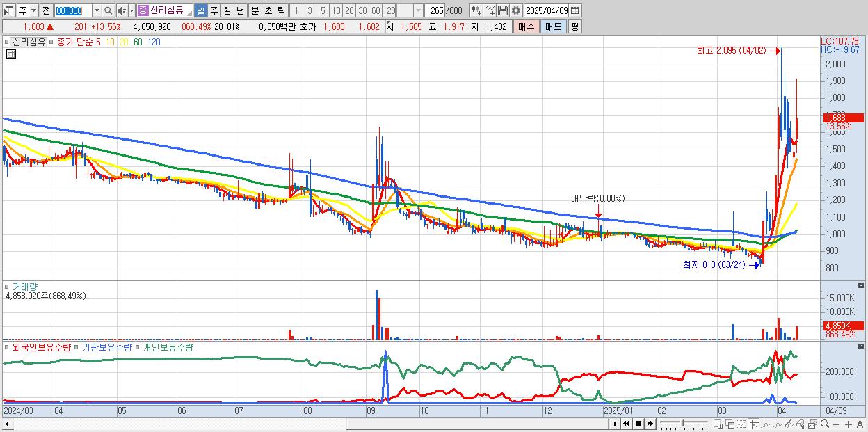The width and height of the screenshot is (868, 432).
Task: Select the 3 interval button
Action: (x=310, y=10)
